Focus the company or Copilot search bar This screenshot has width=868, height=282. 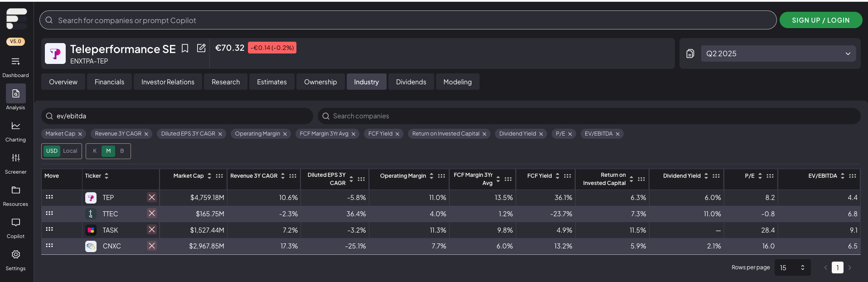(x=408, y=20)
